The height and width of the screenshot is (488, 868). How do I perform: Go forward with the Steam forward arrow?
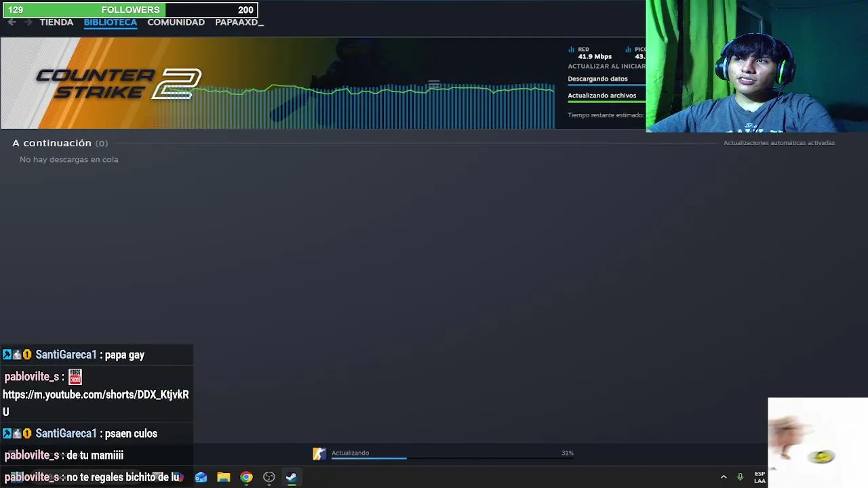click(x=28, y=22)
